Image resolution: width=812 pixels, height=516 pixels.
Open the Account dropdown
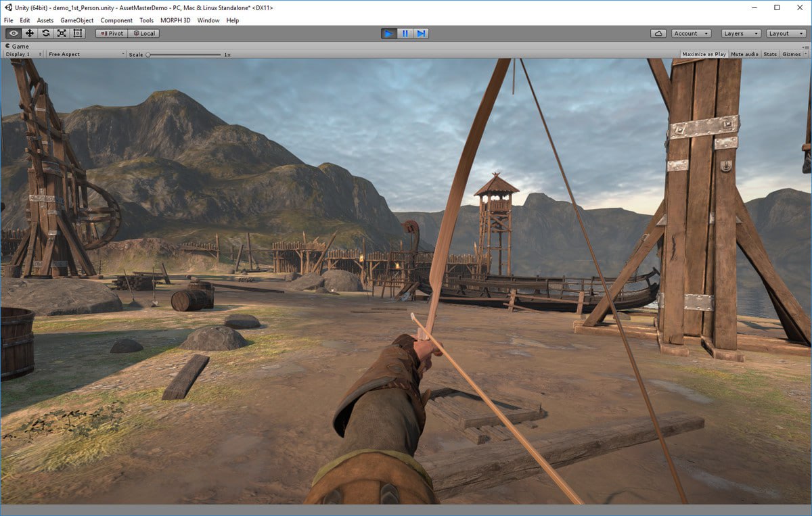690,33
